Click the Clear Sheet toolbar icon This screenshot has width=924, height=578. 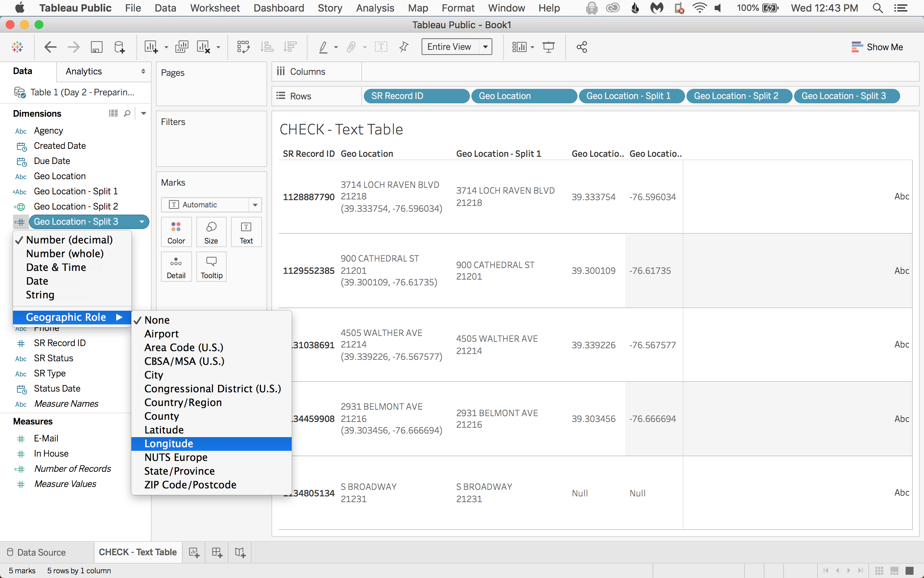pyautogui.click(x=204, y=47)
